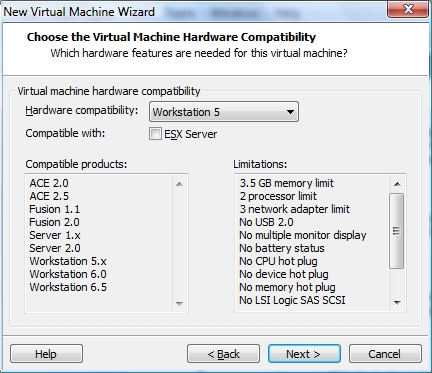
Task: Select Workstation 6.5 in the list
Action: (x=68, y=287)
